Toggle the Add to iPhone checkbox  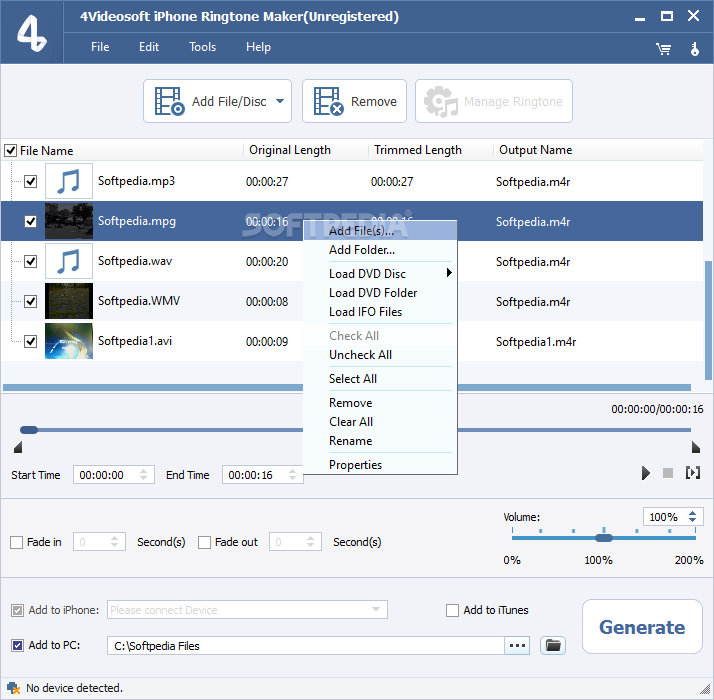[17, 610]
